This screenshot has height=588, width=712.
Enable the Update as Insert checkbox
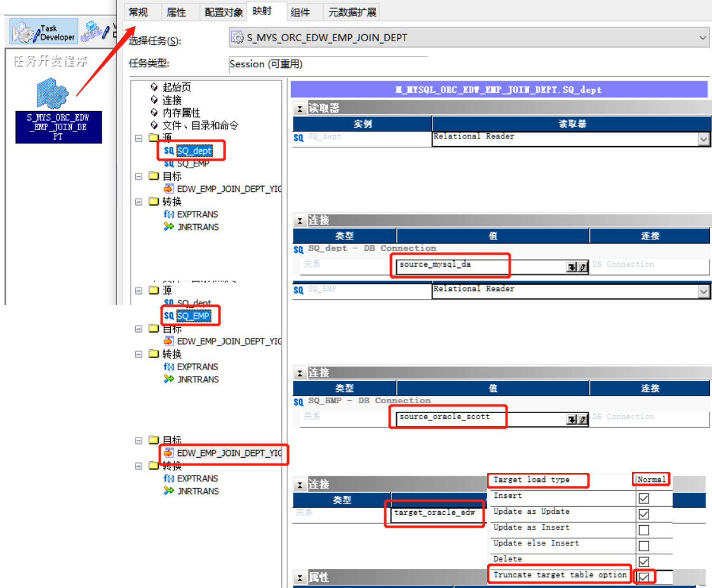coord(643,530)
